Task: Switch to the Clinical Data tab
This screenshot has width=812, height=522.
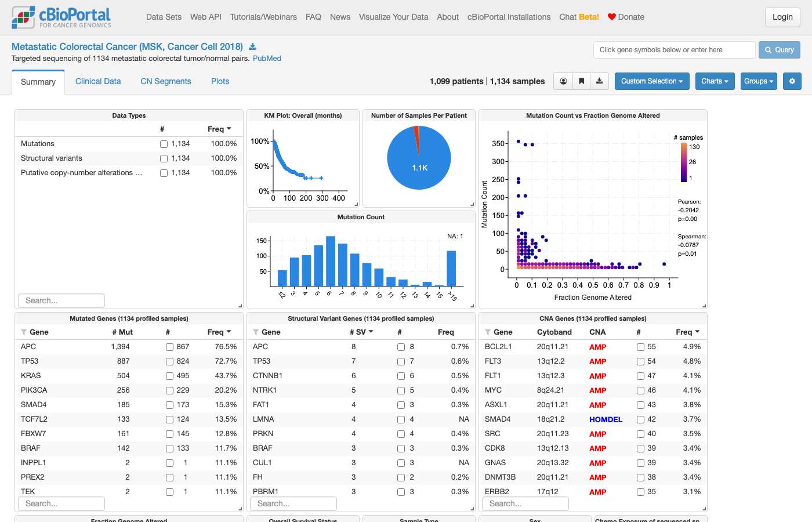Action: (x=98, y=81)
